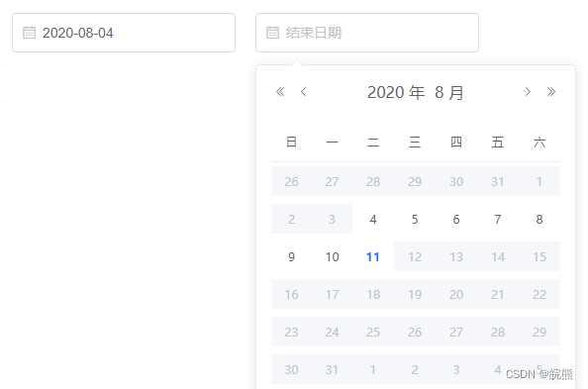Viewport: 588px width, 389px height.
Task: Select today's date 11 in blue
Action: pos(373,257)
